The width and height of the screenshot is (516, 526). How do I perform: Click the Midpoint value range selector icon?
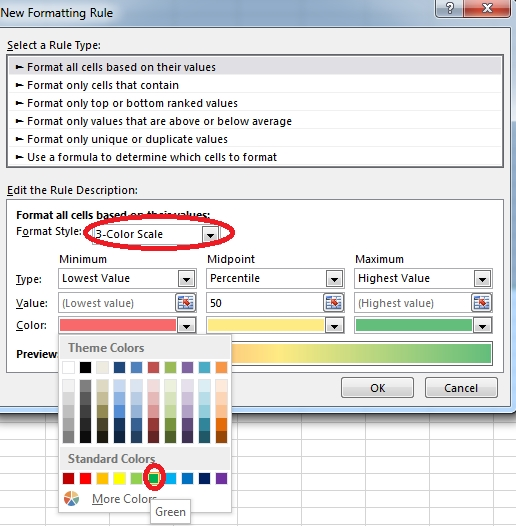click(x=333, y=303)
